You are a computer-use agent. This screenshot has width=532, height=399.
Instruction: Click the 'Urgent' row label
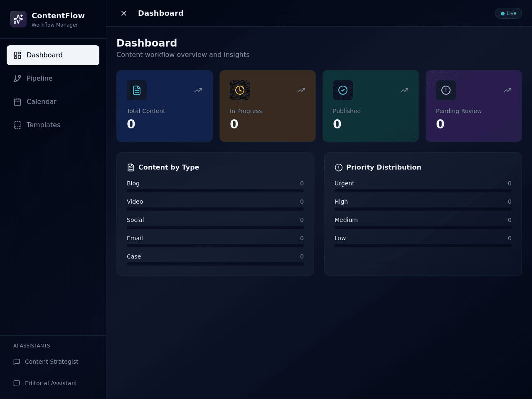pos(345,183)
